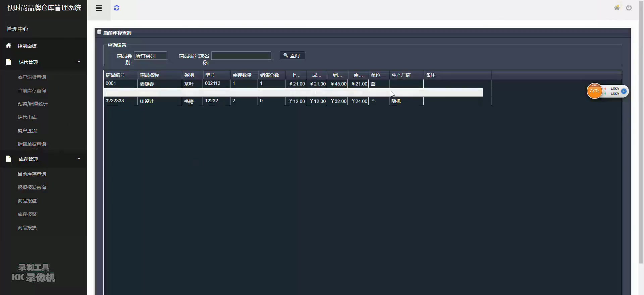Screen dimensions: 644x295
Task: Click the 单位 column header
Action: pyautogui.click(x=379, y=75)
